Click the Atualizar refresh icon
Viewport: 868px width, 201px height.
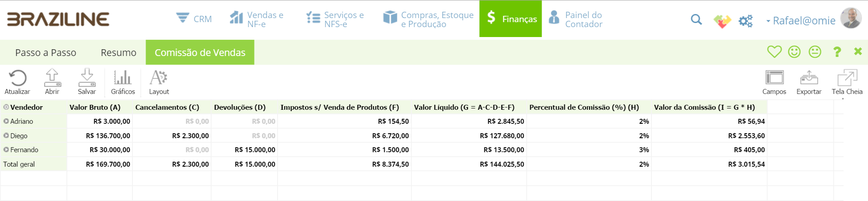pos(18,78)
